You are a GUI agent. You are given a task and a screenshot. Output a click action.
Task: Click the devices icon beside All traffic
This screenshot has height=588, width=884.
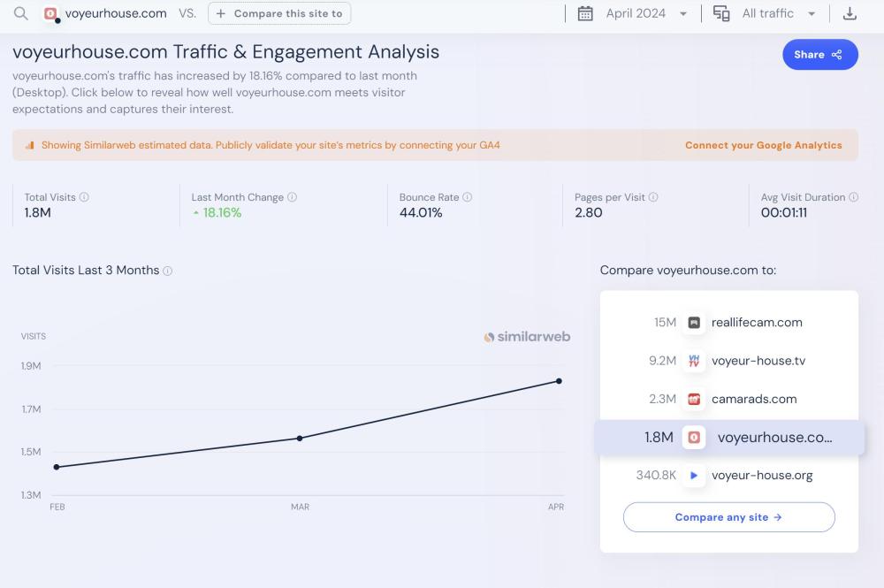(x=721, y=13)
